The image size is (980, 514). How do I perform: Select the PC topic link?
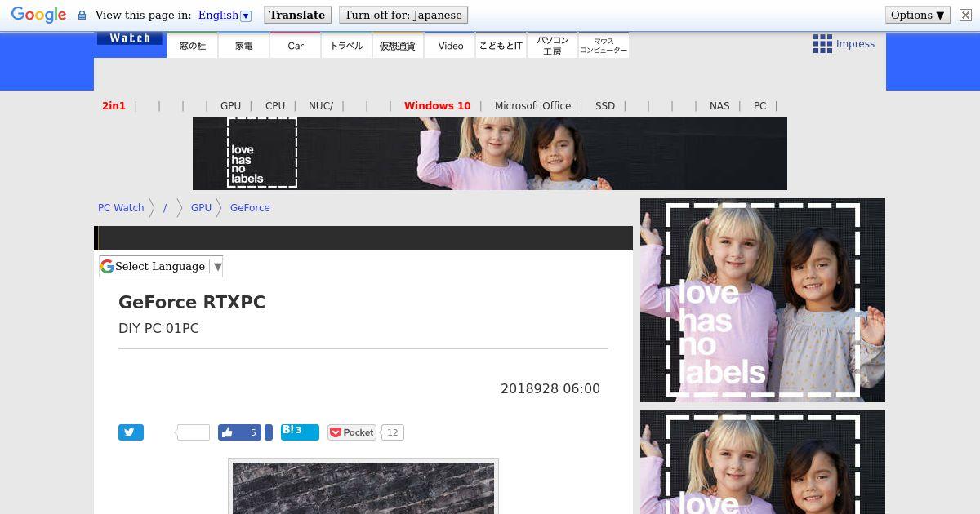(759, 106)
